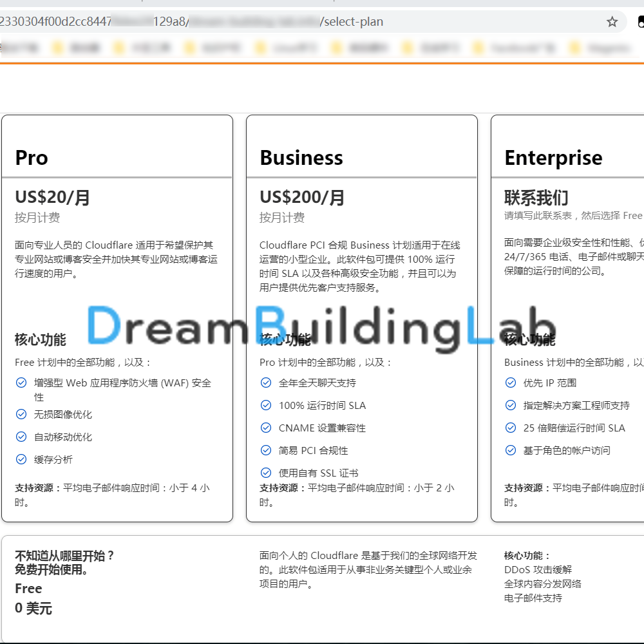Bookmark this page with the star icon
Screen dimensions: 644x644
[612, 22]
